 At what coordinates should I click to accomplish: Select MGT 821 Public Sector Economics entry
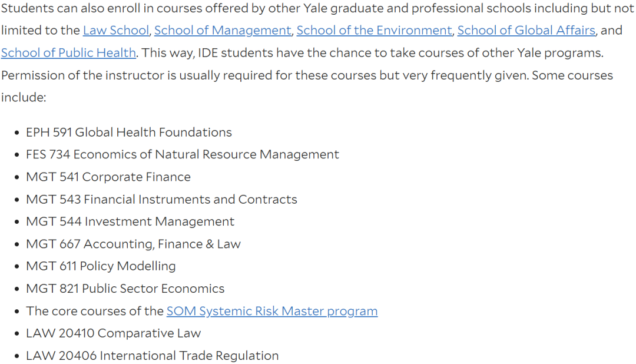[125, 289]
